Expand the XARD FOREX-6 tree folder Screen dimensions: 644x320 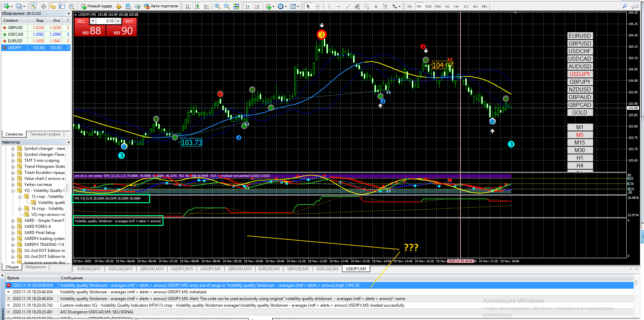(13, 227)
